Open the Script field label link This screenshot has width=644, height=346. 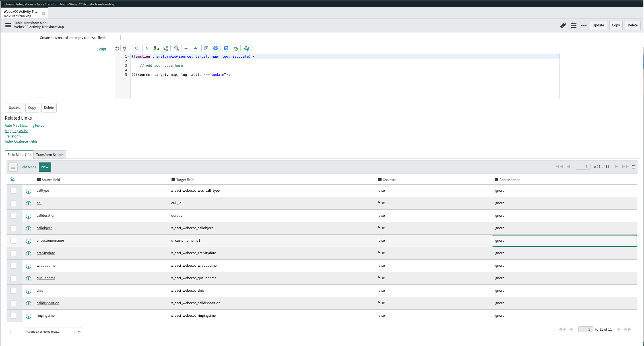[102, 49]
